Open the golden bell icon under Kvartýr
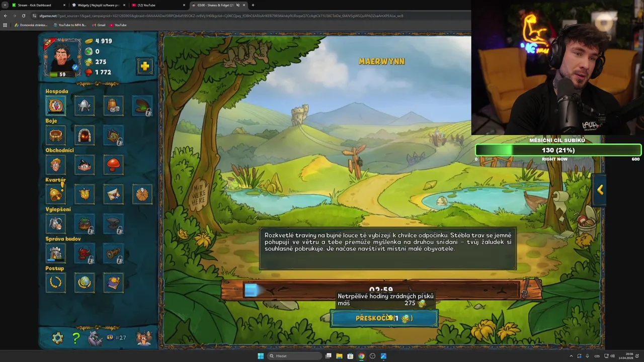 (x=56, y=194)
